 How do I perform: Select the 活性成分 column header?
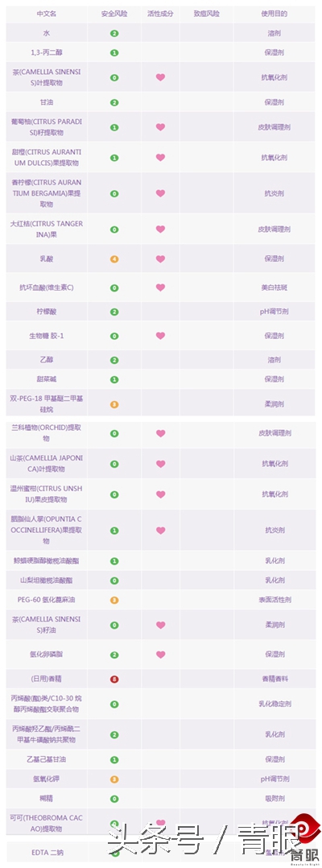[160, 14]
